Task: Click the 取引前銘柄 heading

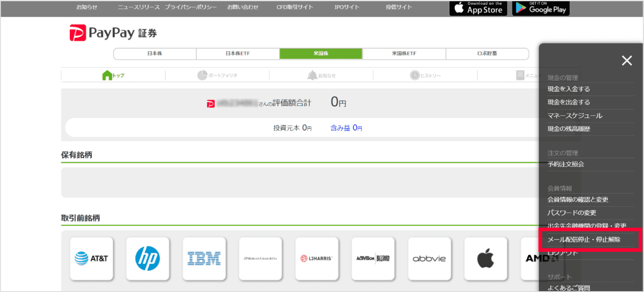Action: tap(80, 218)
